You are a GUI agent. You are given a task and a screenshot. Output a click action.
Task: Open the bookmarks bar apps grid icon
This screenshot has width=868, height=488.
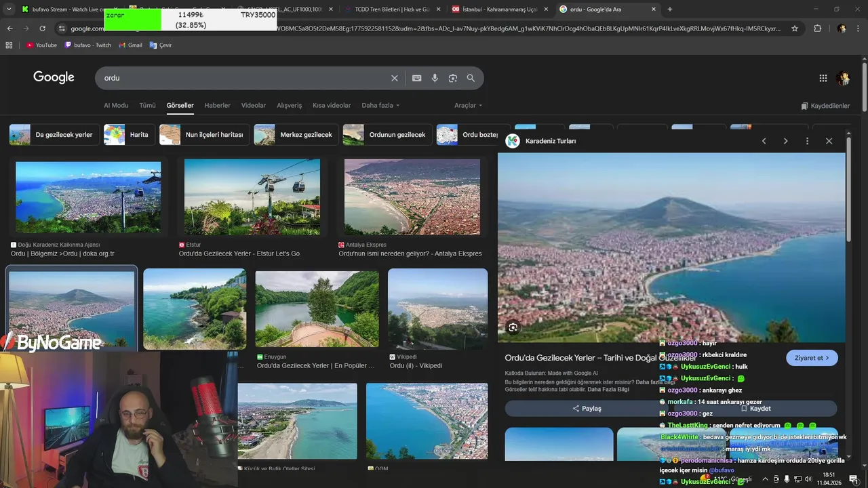[x=9, y=45]
